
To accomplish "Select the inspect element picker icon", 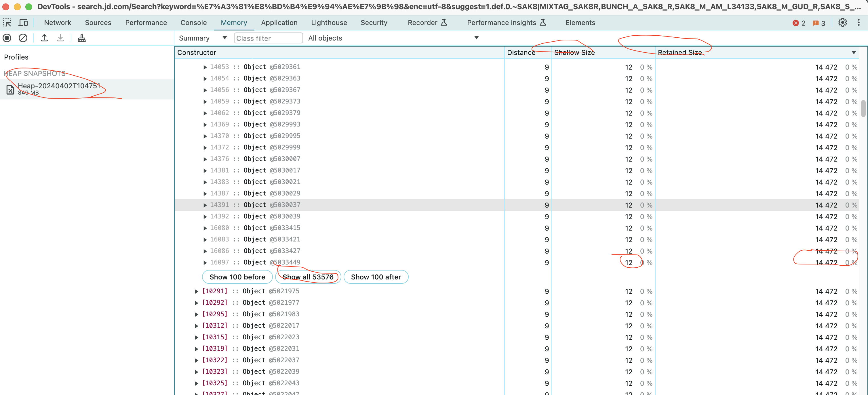I will [x=7, y=22].
